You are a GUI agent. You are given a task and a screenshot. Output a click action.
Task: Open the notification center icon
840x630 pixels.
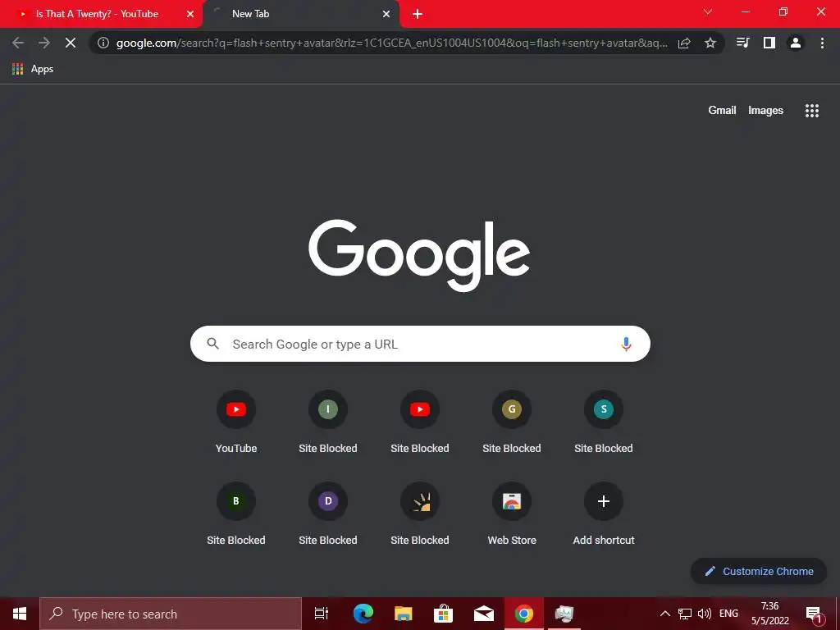tap(814, 614)
